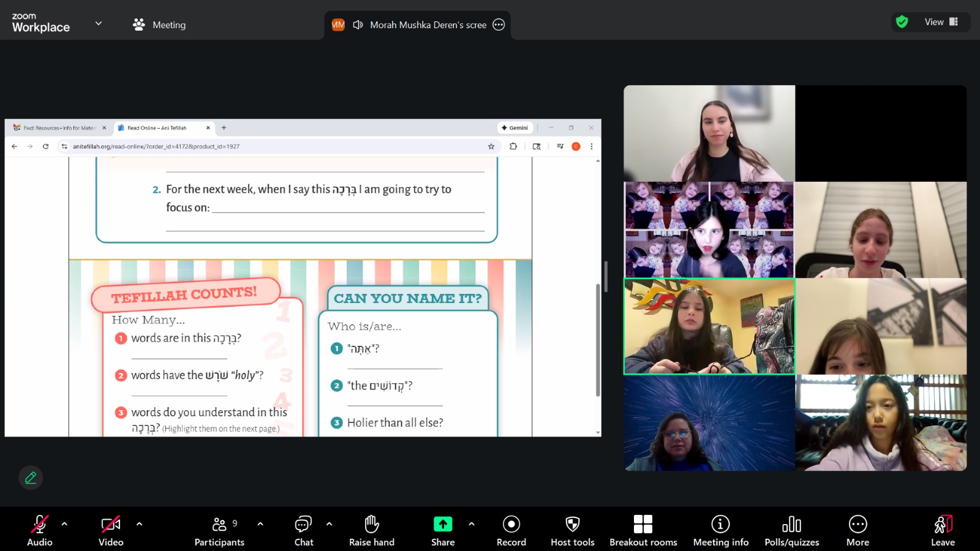Select the video thumbnail highlighted in green

[x=709, y=326]
